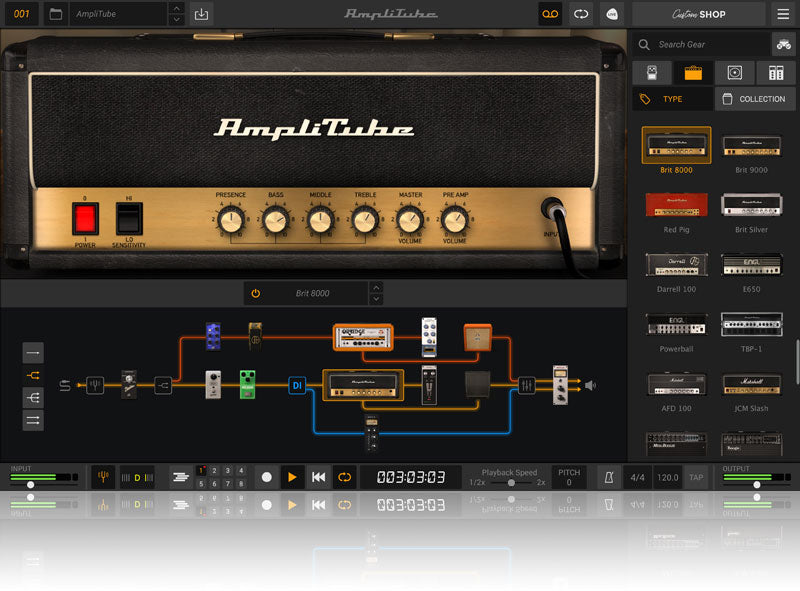This screenshot has width=800, height=591.
Task: Open the Brit 8000 gear name dropdown
Action: pyautogui.click(x=313, y=293)
